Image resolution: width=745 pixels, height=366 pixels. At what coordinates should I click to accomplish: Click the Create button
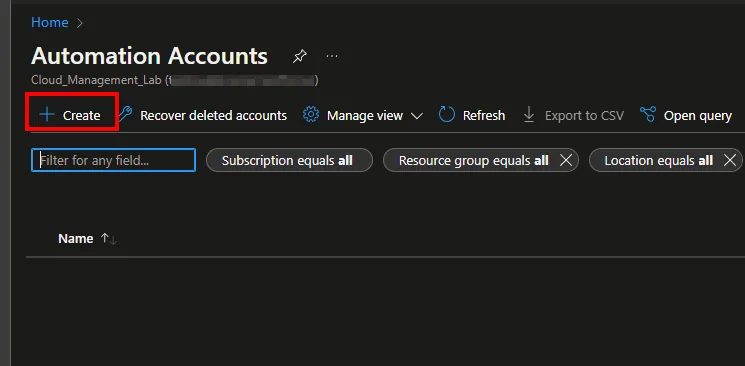pos(70,116)
